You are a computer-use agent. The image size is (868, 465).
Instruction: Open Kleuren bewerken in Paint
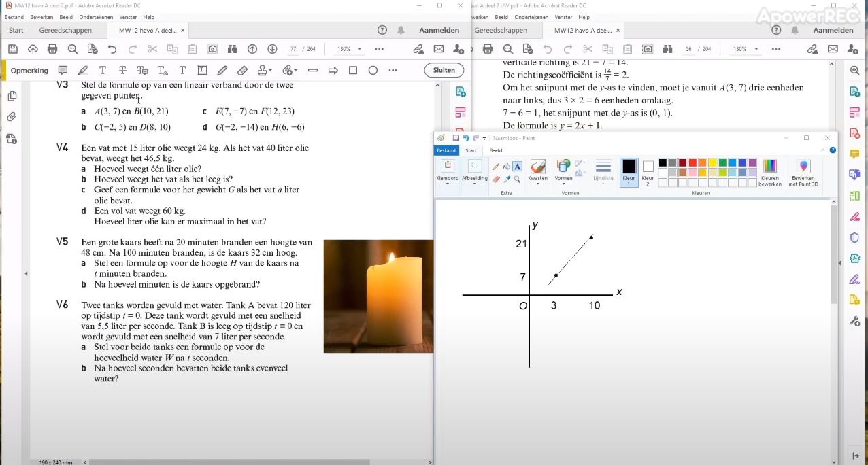[769, 172]
